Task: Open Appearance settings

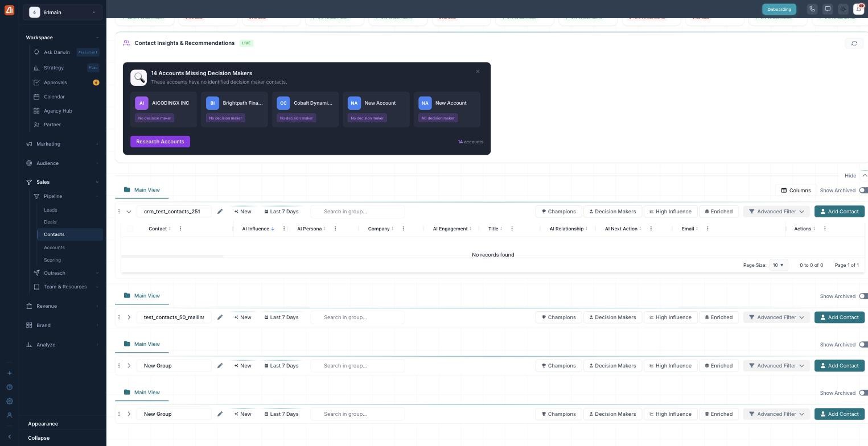Action: pos(43,424)
